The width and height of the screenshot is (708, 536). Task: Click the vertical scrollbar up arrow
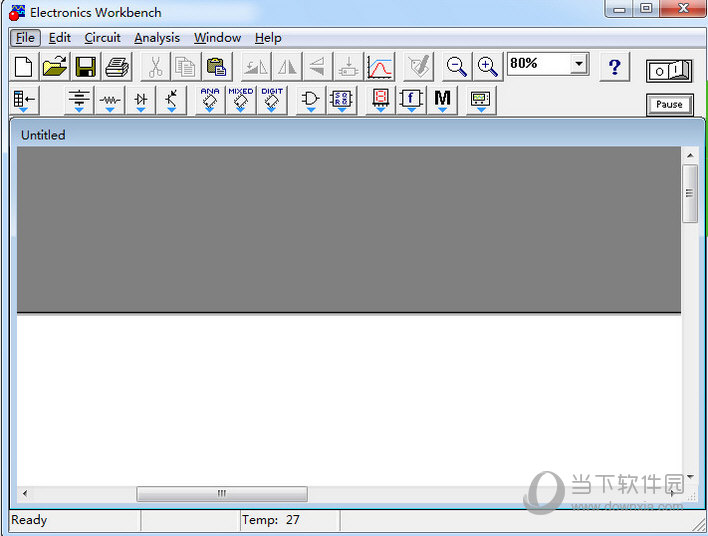(x=690, y=155)
